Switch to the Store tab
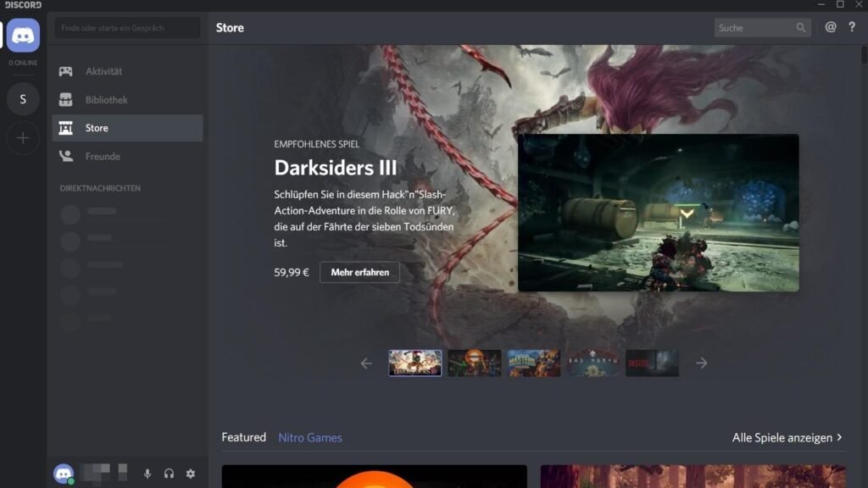 coord(97,127)
